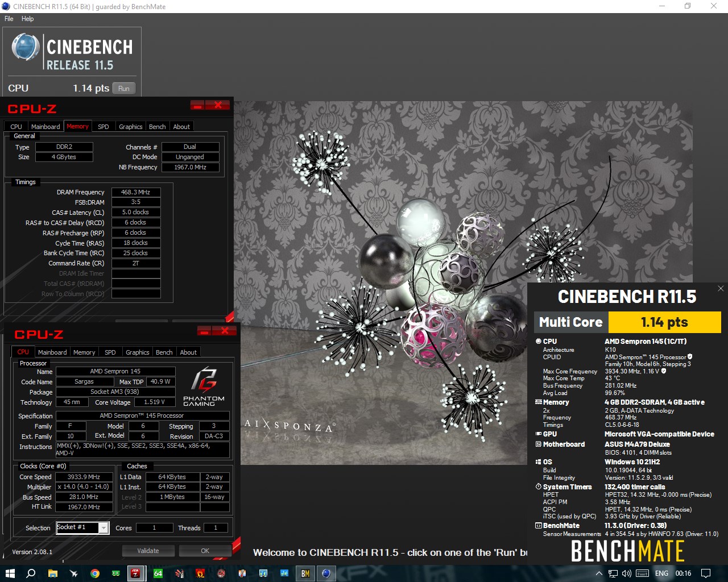Open the green 64 taskbar icon
This screenshot has width=728, height=582.
pyautogui.click(x=158, y=573)
